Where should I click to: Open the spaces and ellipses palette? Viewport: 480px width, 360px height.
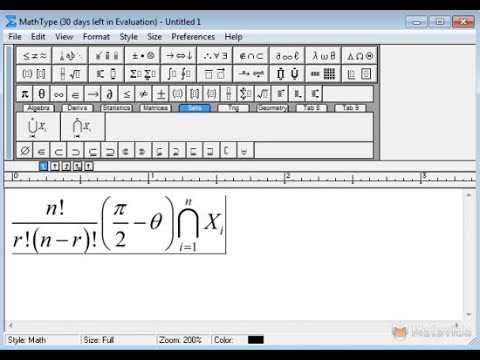(70, 56)
